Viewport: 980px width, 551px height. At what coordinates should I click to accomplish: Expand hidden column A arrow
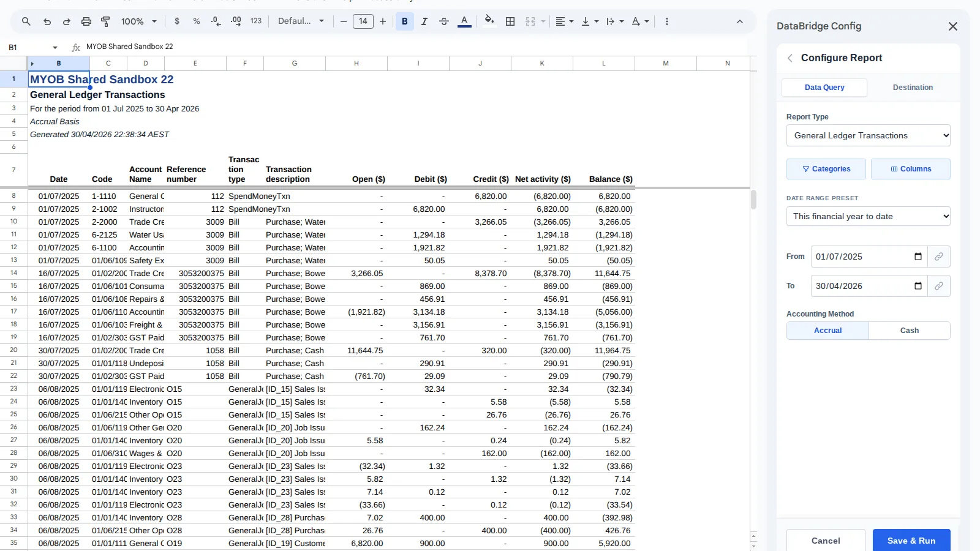coord(32,64)
